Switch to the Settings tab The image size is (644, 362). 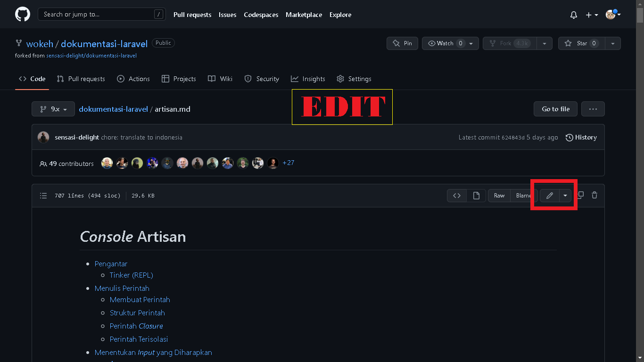pyautogui.click(x=354, y=79)
